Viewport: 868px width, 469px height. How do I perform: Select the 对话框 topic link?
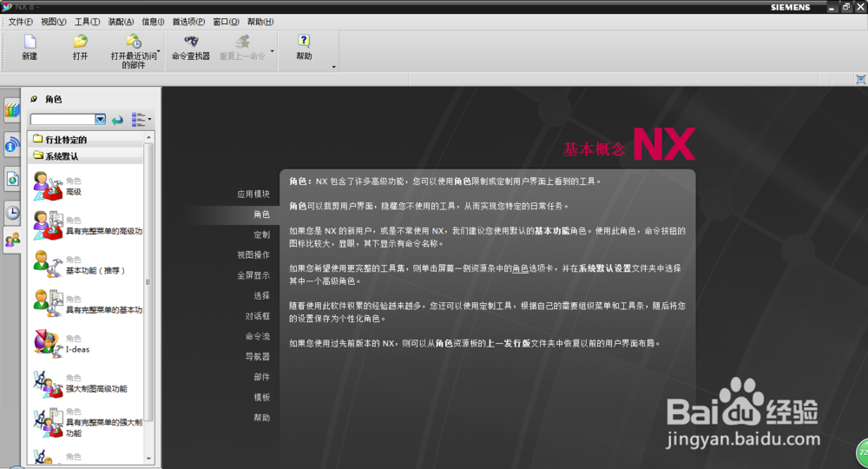pos(258,315)
